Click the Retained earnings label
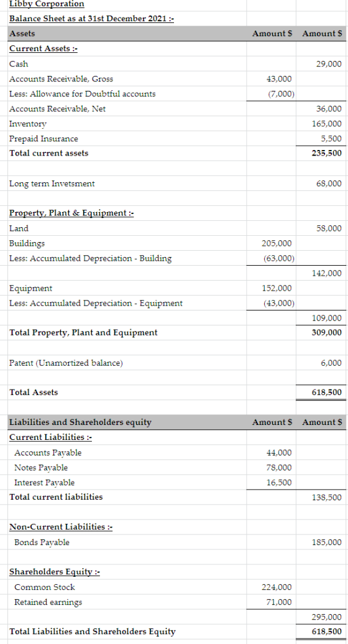Image resolution: width=348 pixels, height=644 pixels. pos(48,602)
